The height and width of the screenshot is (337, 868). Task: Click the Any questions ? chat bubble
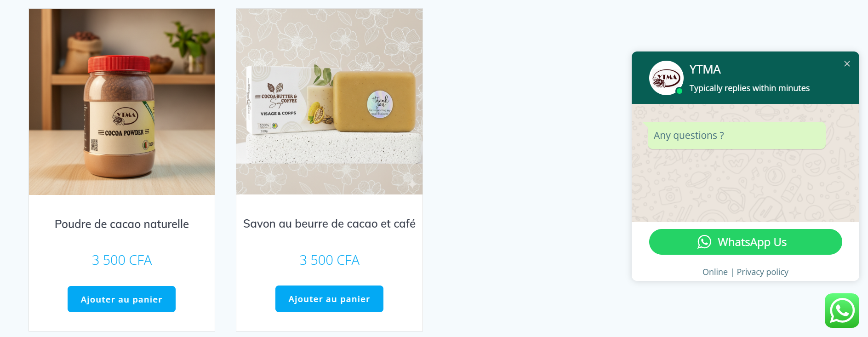click(x=736, y=135)
